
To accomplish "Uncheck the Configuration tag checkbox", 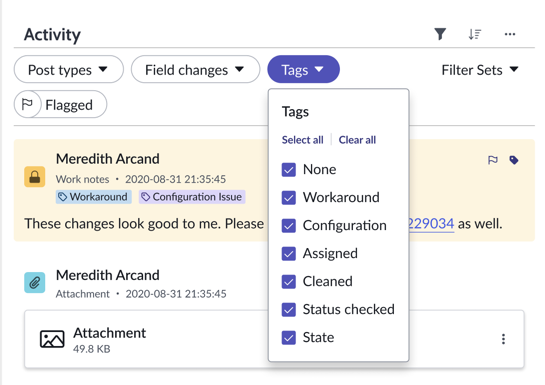I will (x=288, y=226).
